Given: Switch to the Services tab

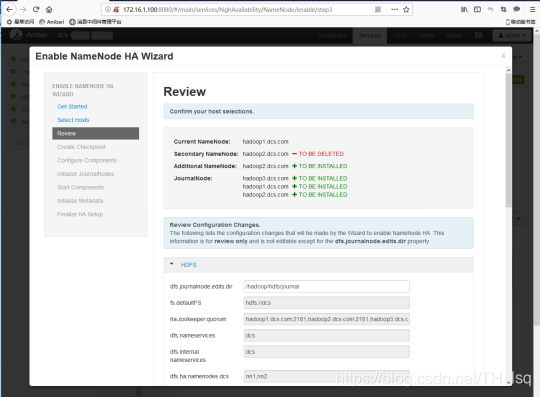Looking at the screenshot, I should pos(370,36).
